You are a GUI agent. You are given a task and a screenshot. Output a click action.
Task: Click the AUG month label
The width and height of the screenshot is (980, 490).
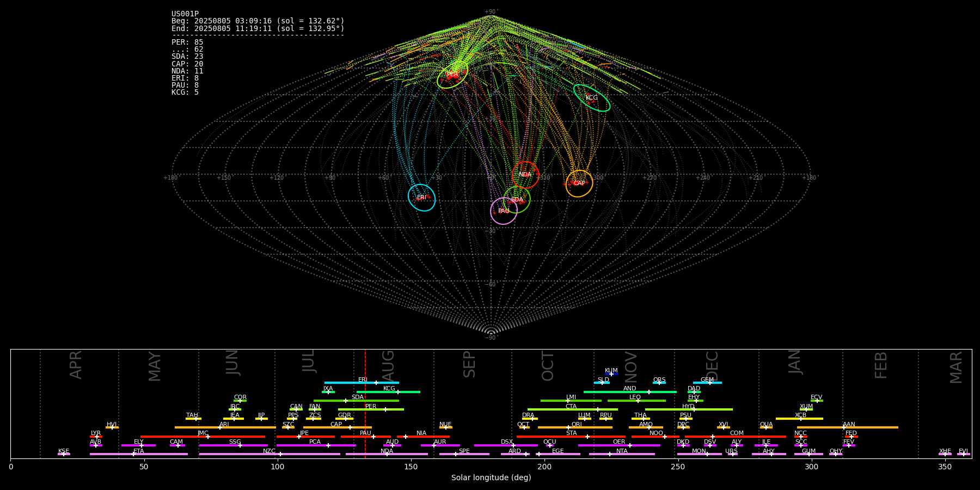[x=388, y=365]
